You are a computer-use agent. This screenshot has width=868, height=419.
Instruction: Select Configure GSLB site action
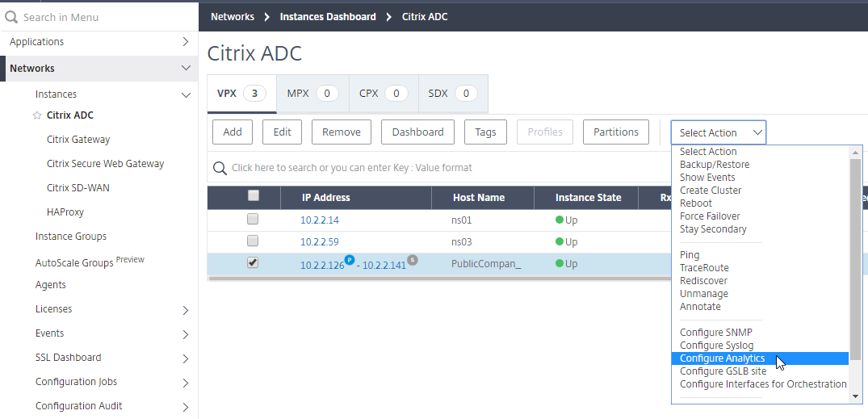[x=723, y=371]
